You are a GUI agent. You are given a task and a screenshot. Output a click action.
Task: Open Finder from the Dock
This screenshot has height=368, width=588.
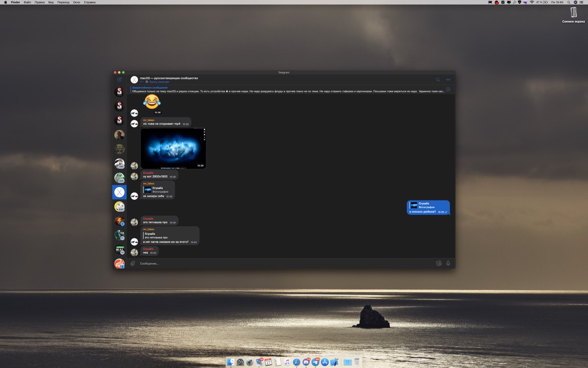point(231,362)
